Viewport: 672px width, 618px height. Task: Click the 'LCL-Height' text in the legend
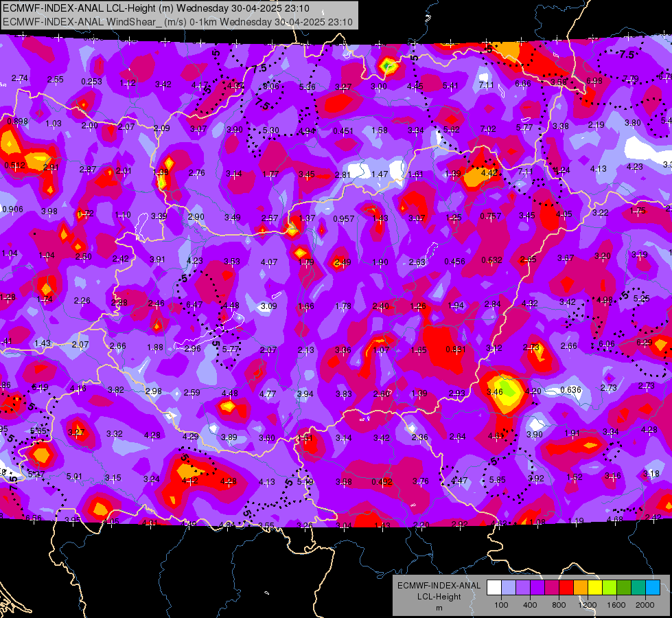(x=439, y=597)
